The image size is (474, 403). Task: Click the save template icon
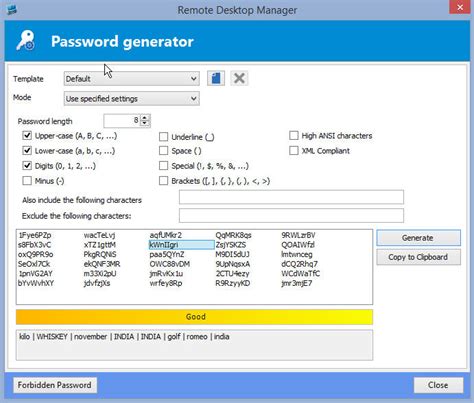tap(216, 79)
